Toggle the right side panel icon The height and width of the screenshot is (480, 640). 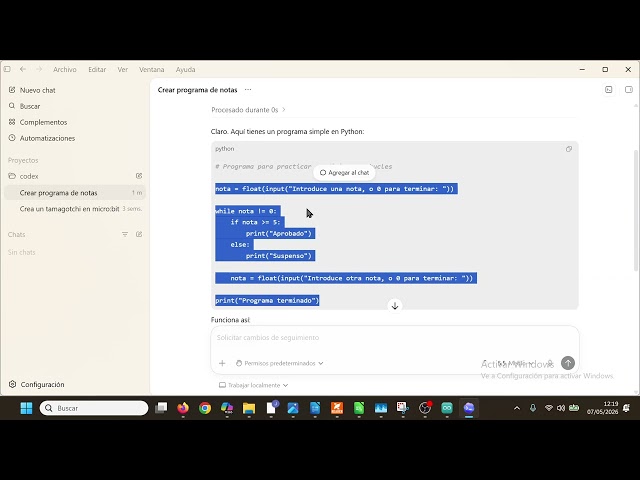(629, 89)
